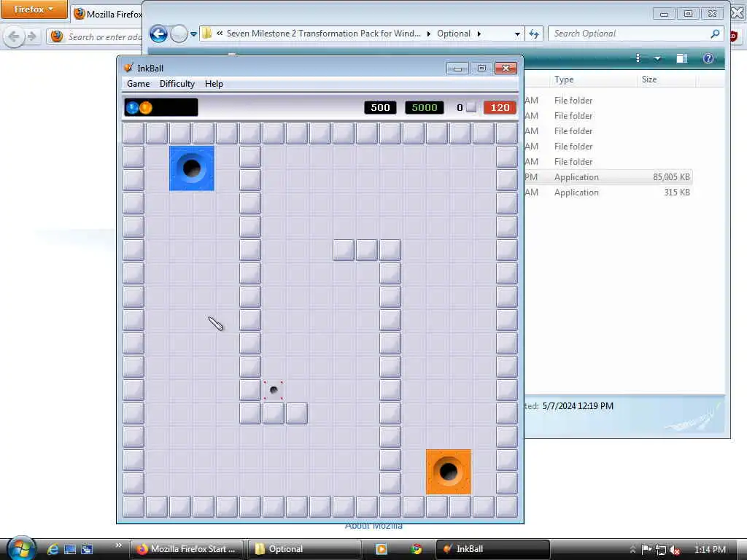747x560 pixels.
Task: Select the Application row with 315 KB
Action: coord(608,192)
